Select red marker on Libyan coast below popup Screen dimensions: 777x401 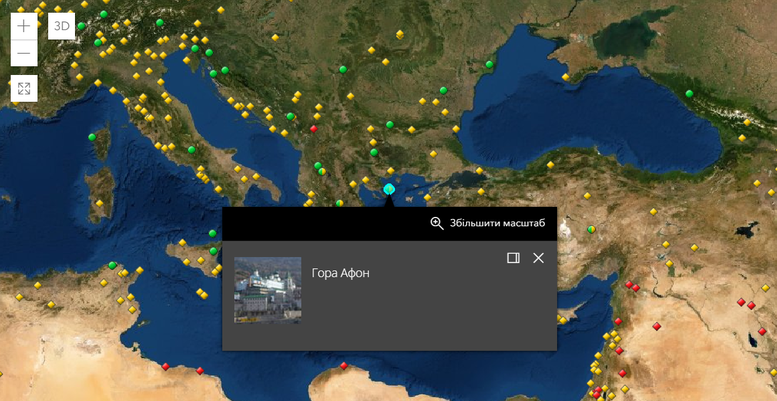click(x=344, y=366)
